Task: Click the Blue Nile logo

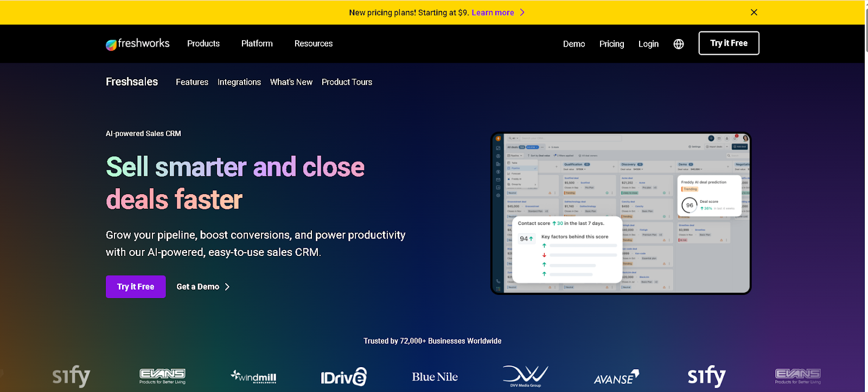Action: [435, 377]
